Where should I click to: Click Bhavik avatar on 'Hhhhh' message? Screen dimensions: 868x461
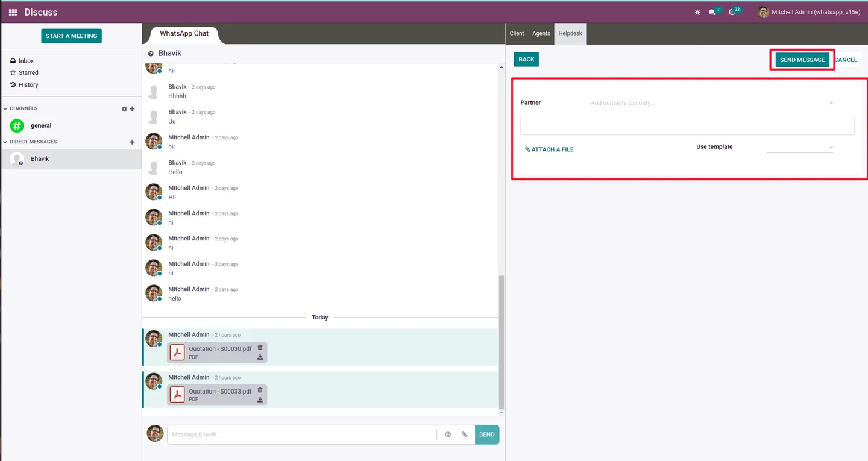tap(154, 91)
